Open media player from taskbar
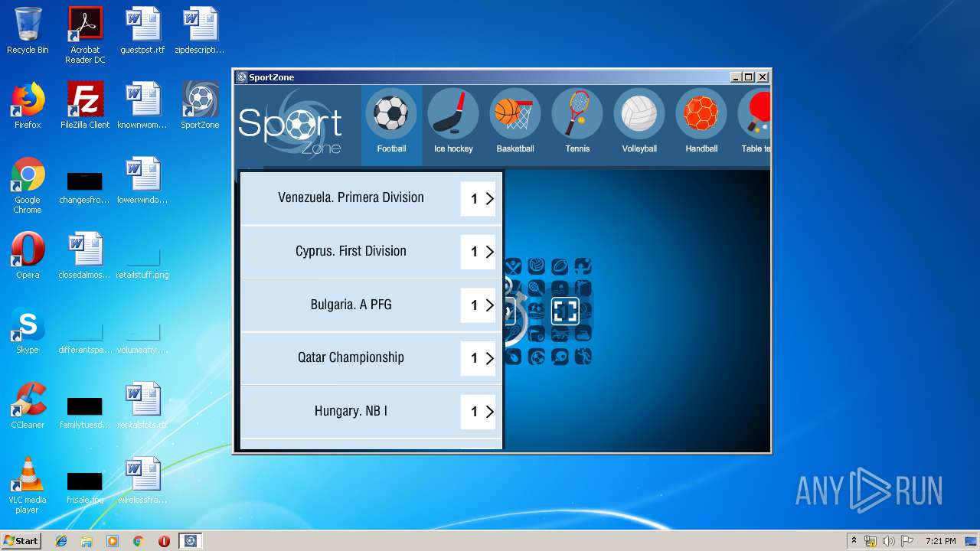The image size is (980, 551). (113, 541)
